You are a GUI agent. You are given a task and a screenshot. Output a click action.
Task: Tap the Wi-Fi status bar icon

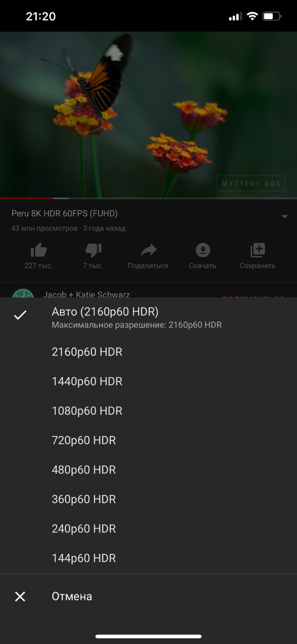pyautogui.click(x=252, y=17)
